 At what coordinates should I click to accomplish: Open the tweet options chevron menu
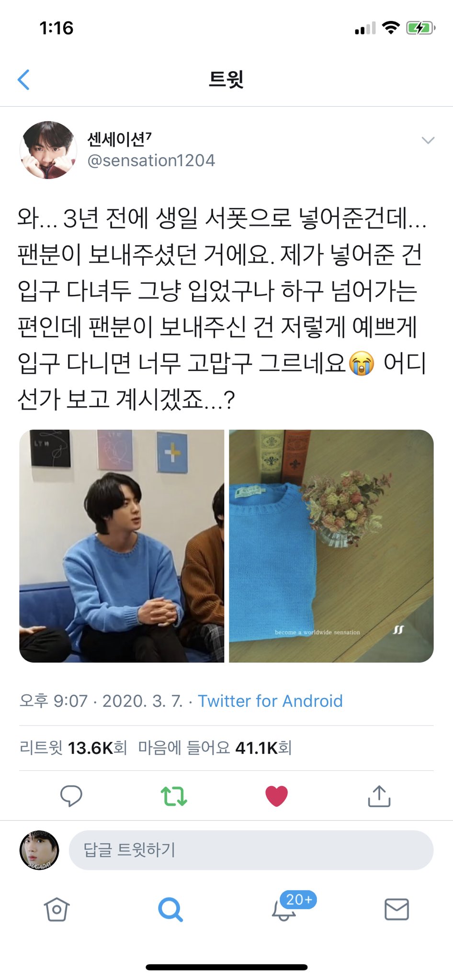[x=428, y=140]
